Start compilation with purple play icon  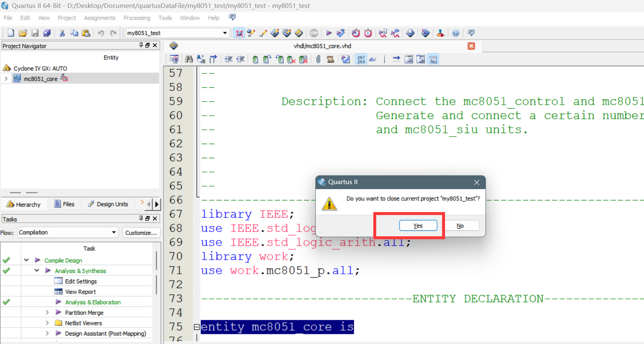pyautogui.click(x=329, y=33)
